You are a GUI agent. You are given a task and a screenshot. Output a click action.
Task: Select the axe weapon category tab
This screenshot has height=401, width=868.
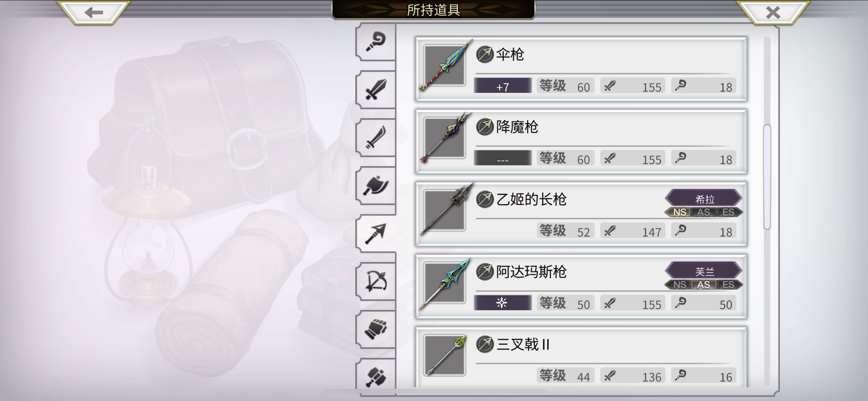[x=376, y=186]
